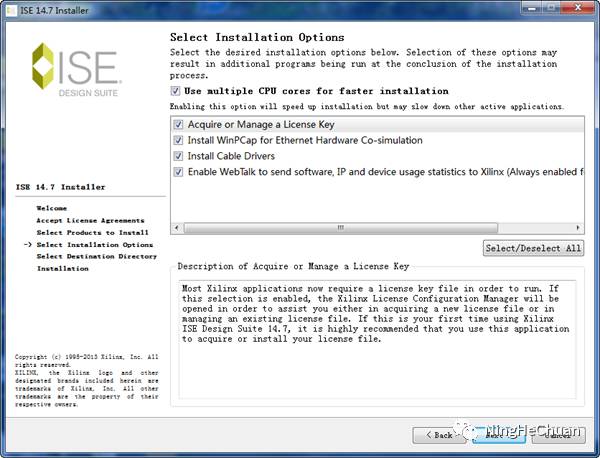Image resolution: width=600 pixels, height=458 pixels.
Task: Click the Install Cable Drivers label
Action: [231, 156]
